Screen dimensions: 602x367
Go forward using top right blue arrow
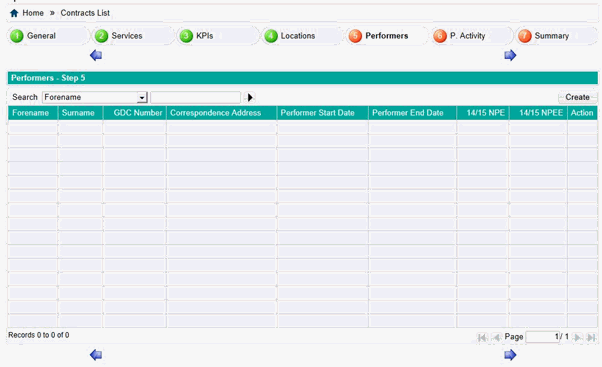click(510, 55)
